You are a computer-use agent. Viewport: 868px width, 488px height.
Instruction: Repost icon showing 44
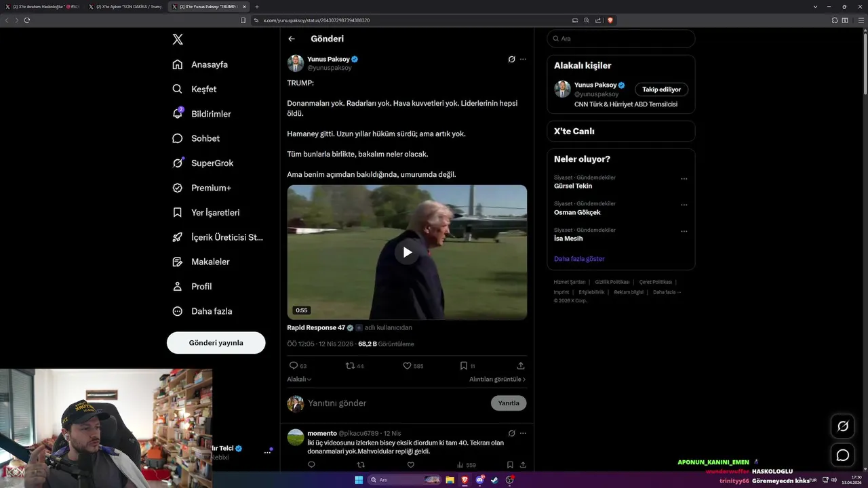pyautogui.click(x=355, y=365)
